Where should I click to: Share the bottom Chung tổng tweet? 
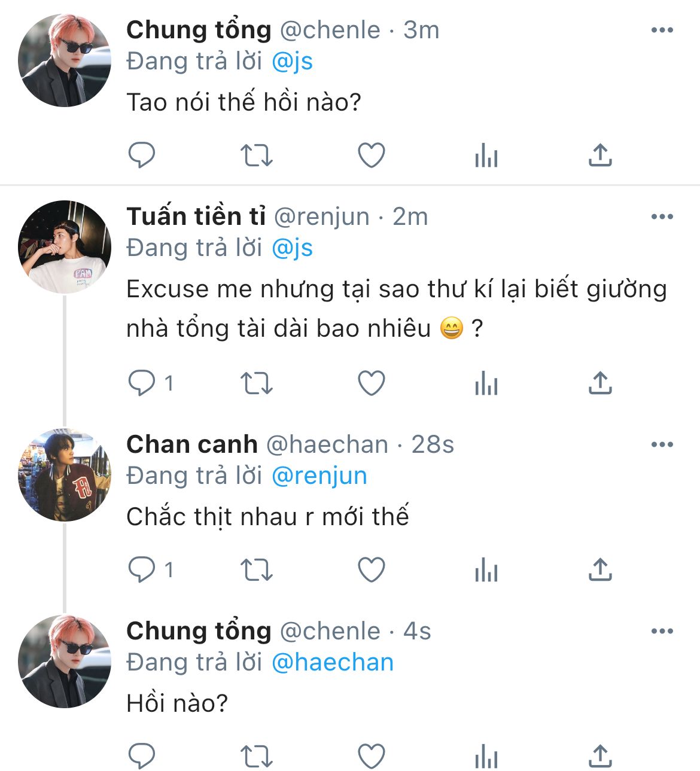pos(600,757)
